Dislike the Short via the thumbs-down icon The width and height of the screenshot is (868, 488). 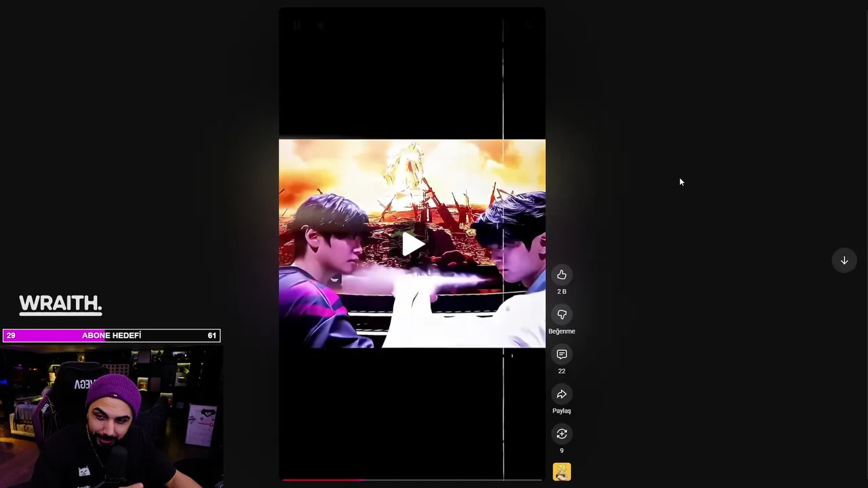[561, 314]
